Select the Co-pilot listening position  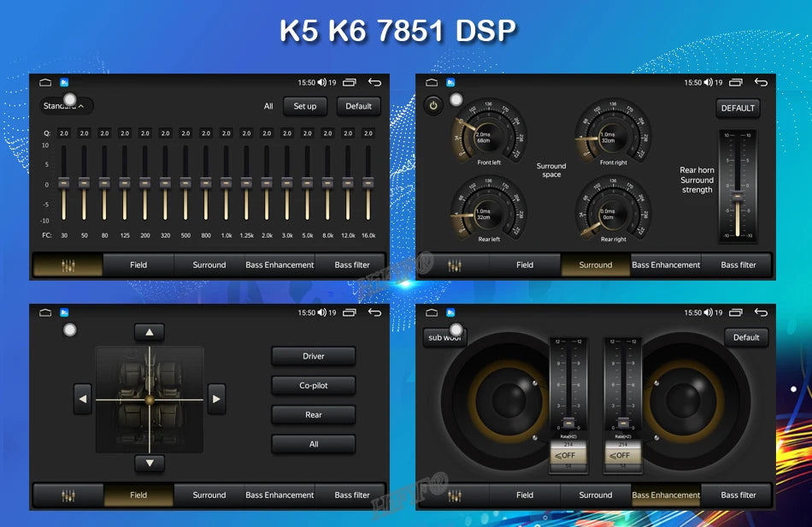click(314, 386)
